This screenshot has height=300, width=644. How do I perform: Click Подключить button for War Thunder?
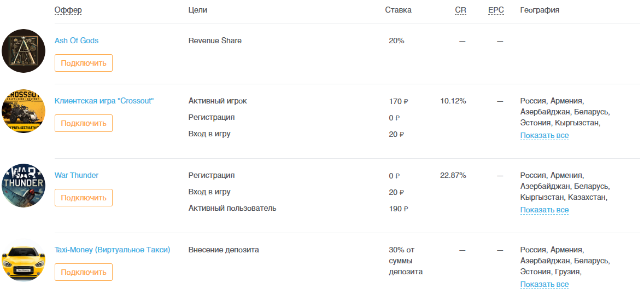84,198
